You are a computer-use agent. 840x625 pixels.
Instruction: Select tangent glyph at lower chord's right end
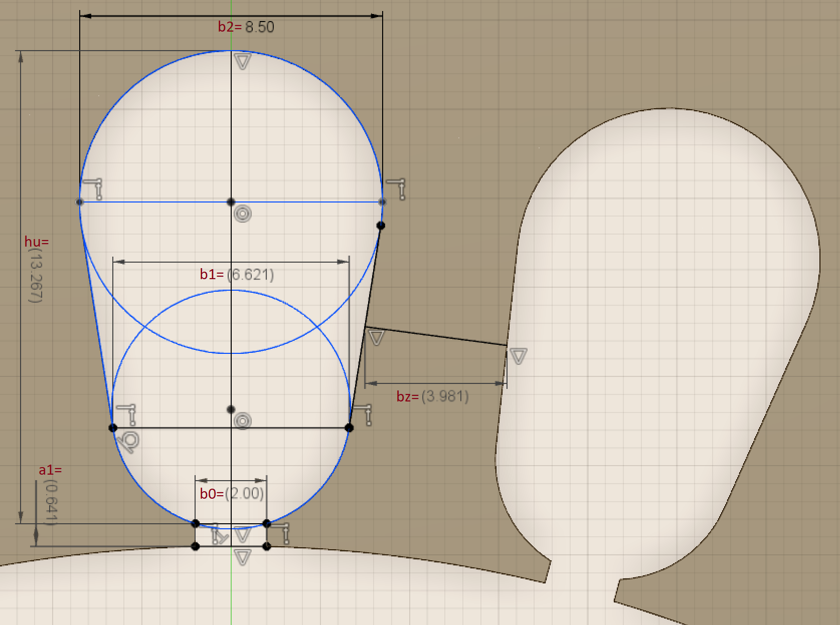(362, 415)
